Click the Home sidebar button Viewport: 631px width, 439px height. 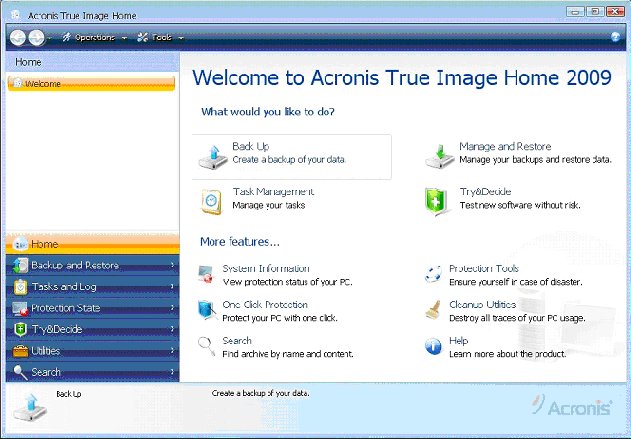90,244
